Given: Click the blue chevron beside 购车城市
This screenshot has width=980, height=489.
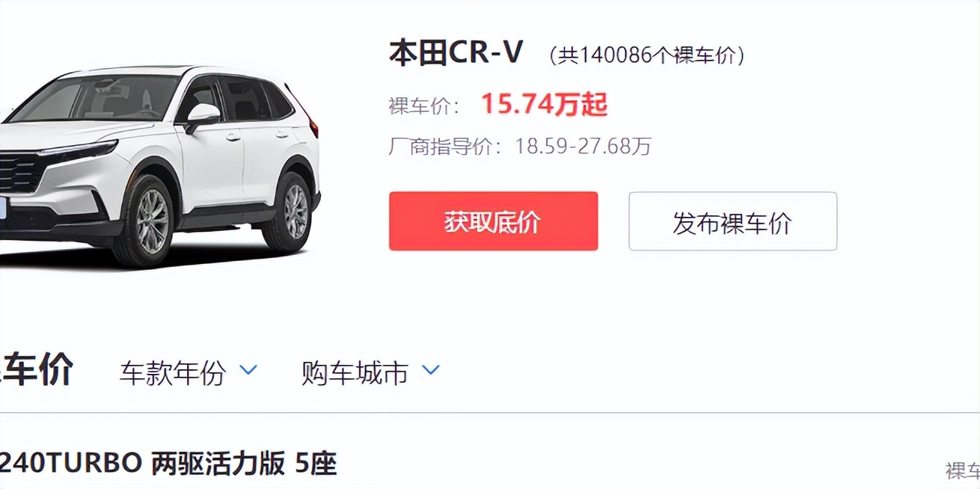Looking at the screenshot, I should tap(430, 369).
